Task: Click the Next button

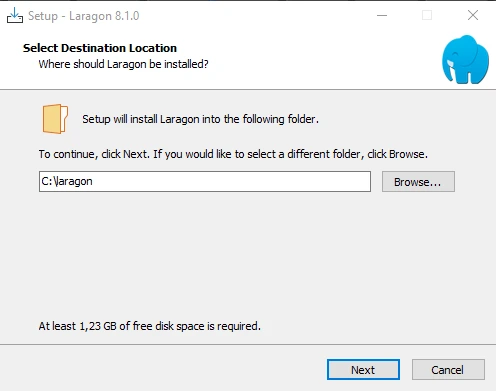Action: 363,369
